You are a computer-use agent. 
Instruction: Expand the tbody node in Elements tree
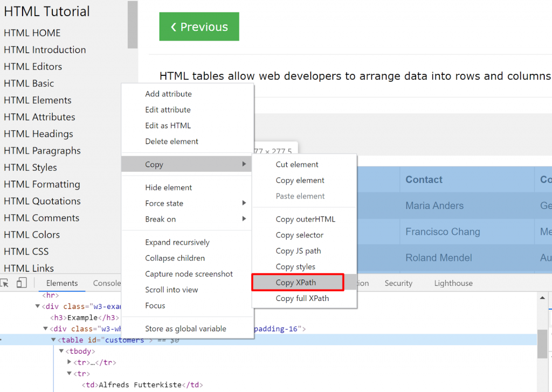tap(61, 351)
